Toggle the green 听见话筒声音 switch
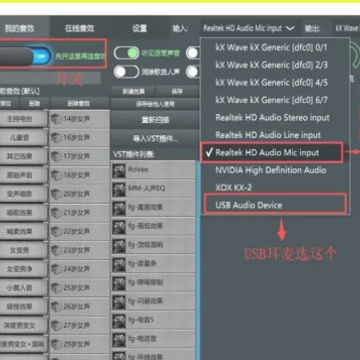360x360 pixels. click(126, 53)
